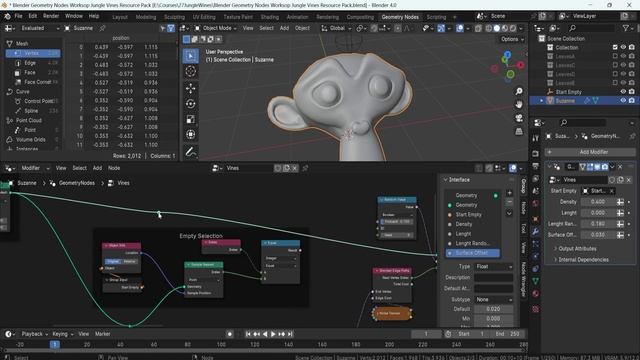The width and height of the screenshot is (640, 360).
Task: Disable Suzanne render camera icon in outliner
Action: click(x=632, y=100)
